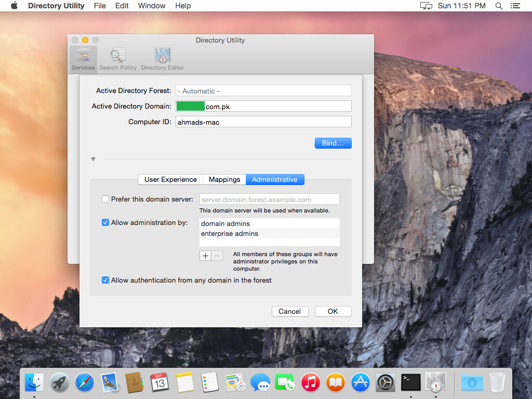
Task: Collapse the advanced options disclosure triangle
Action: pyautogui.click(x=93, y=159)
